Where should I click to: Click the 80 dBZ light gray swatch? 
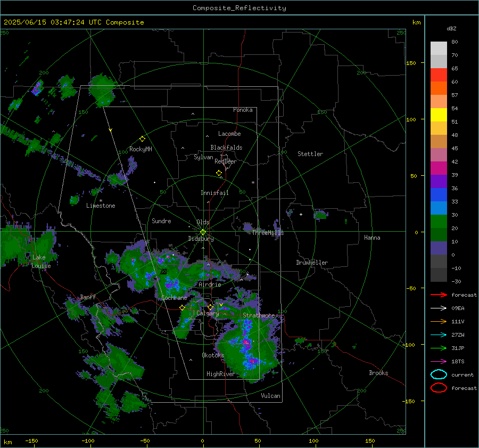coord(439,48)
